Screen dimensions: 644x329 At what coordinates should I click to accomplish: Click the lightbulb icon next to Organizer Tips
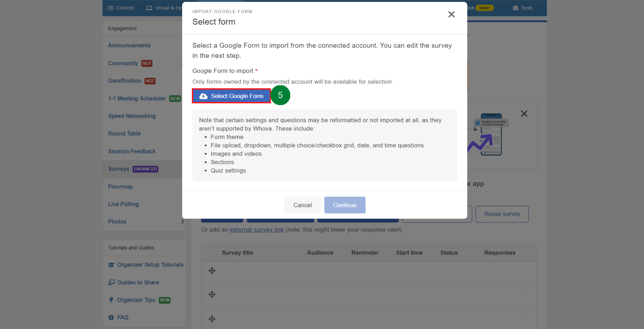pos(111,300)
